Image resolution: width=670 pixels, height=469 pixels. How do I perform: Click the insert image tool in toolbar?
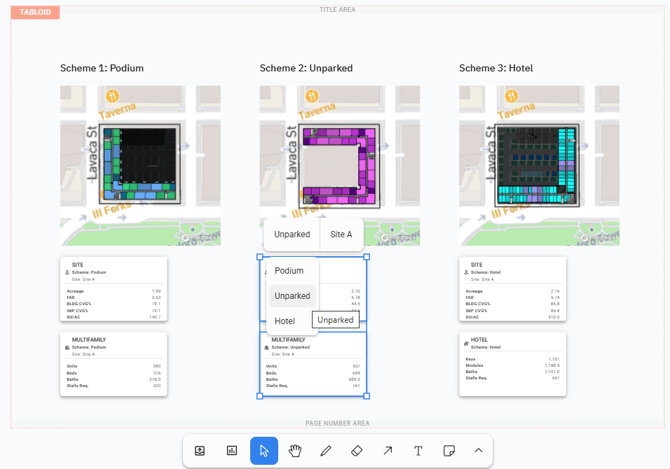pyautogui.click(x=201, y=451)
